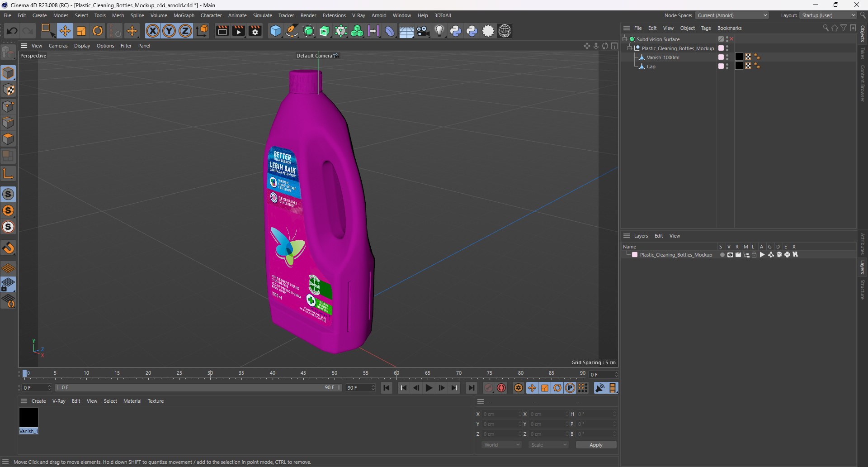
Task: Switch to the Takes side tab
Action: 863,53
